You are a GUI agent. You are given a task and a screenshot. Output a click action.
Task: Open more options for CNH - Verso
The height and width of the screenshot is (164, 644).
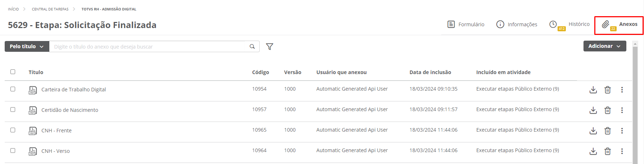pos(622,151)
